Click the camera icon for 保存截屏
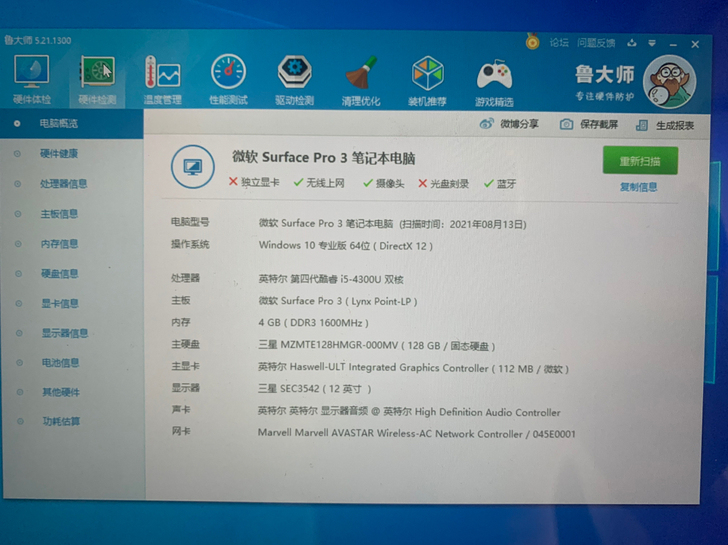This screenshot has width=728, height=545. click(566, 124)
